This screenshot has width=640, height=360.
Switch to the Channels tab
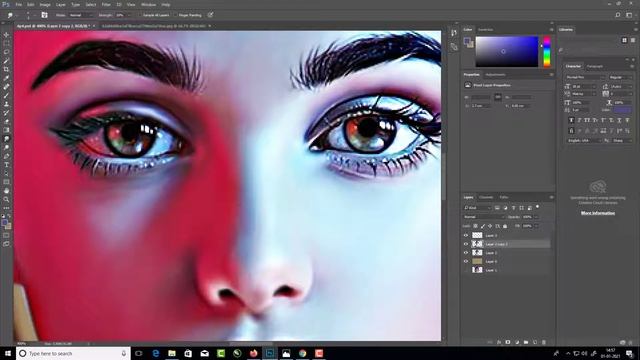[486, 197]
